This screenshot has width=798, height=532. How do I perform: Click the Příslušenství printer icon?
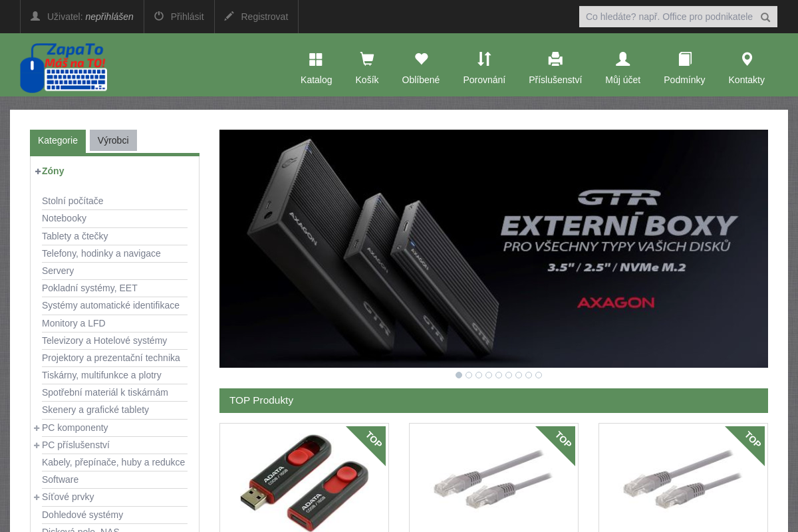coord(555,60)
